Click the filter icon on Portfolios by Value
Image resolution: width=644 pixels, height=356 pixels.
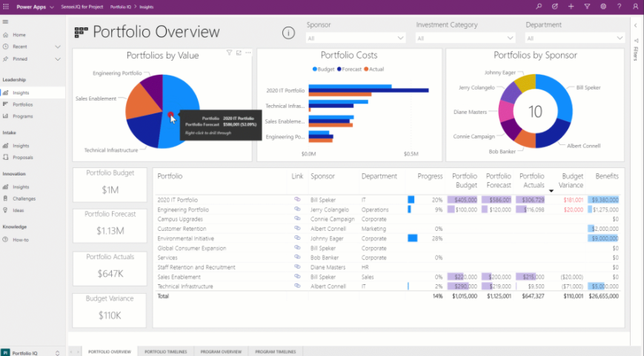pos(229,53)
